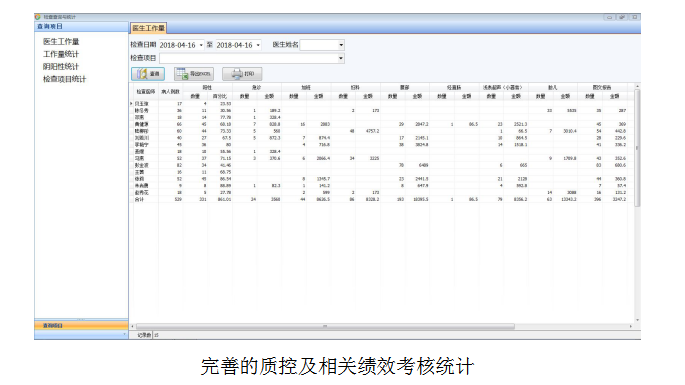Select 医生工作量 in the sidebar
The image size is (685, 385).
(61, 42)
